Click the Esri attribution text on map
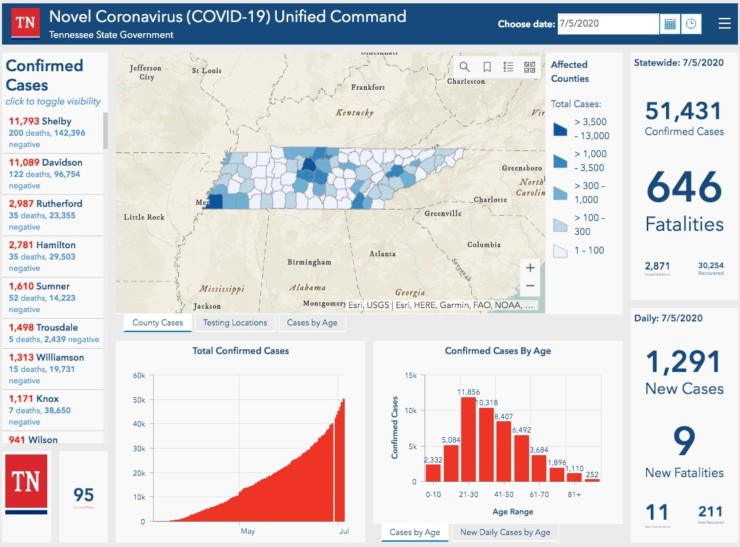The height and width of the screenshot is (547, 740). pyautogui.click(x=420, y=305)
